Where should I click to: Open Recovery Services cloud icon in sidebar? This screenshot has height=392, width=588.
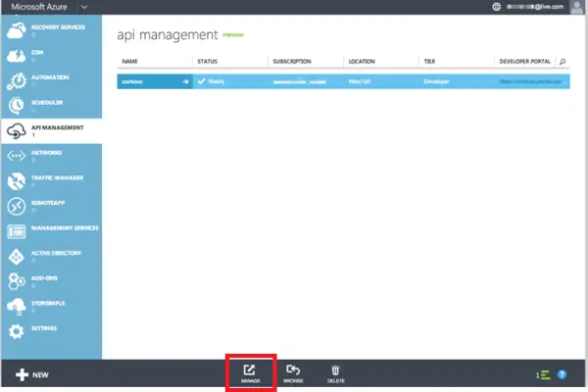point(16,30)
